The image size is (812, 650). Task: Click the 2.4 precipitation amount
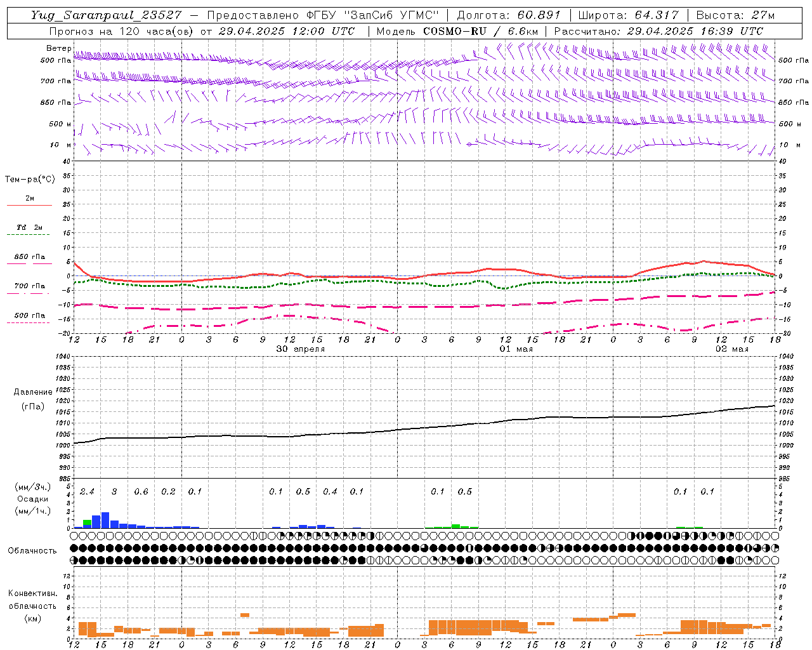click(87, 492)
